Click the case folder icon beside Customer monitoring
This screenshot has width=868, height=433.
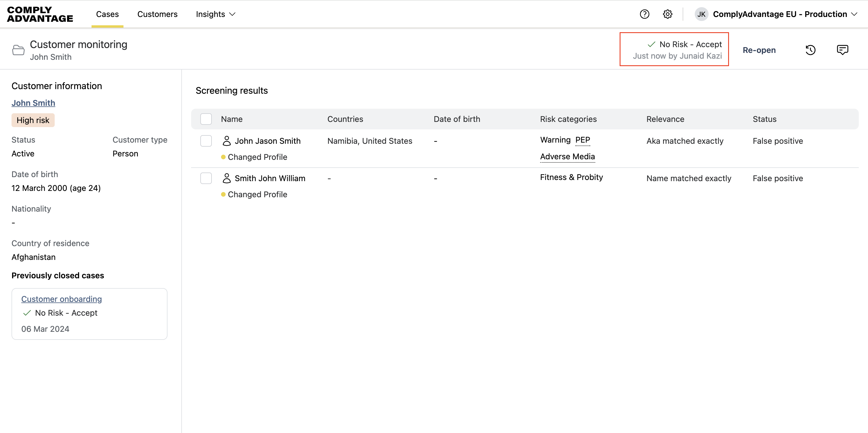[18, 50]
